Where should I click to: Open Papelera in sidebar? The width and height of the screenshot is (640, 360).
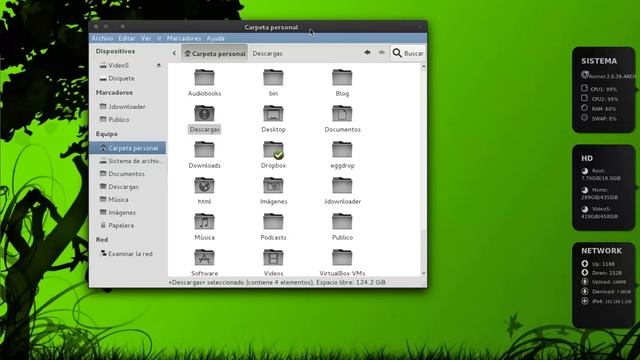(x=121, y=225)
